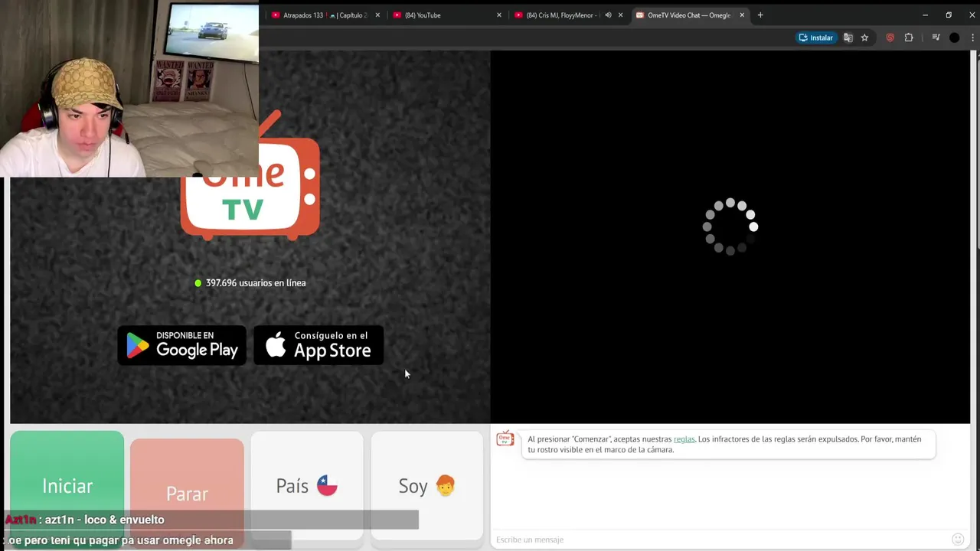
Task: Open the browser three-dot menu
Action: pos(973,37)
